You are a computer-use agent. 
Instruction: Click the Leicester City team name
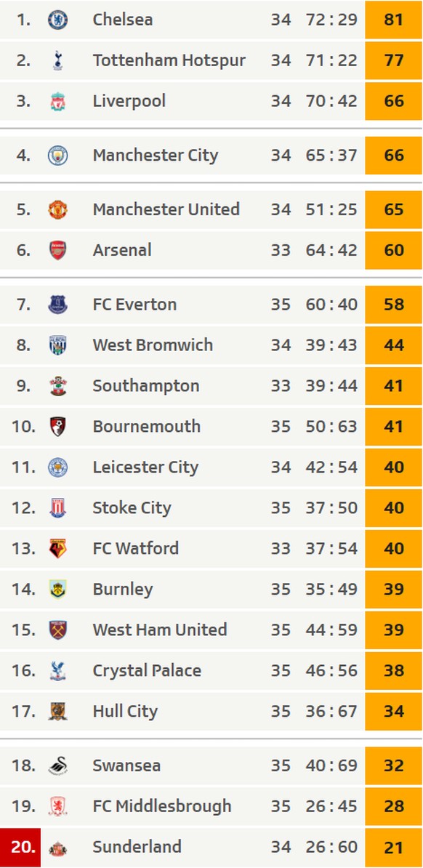point(145,467)
